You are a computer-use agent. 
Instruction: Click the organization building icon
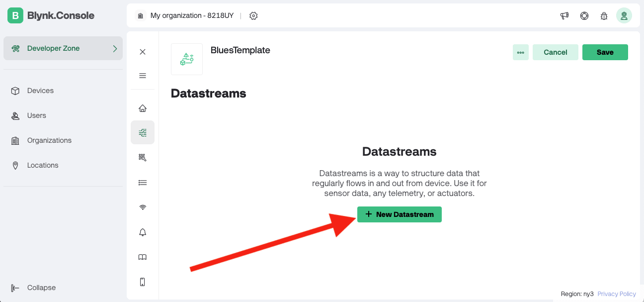pyautogui.click(x=140, y=16)
